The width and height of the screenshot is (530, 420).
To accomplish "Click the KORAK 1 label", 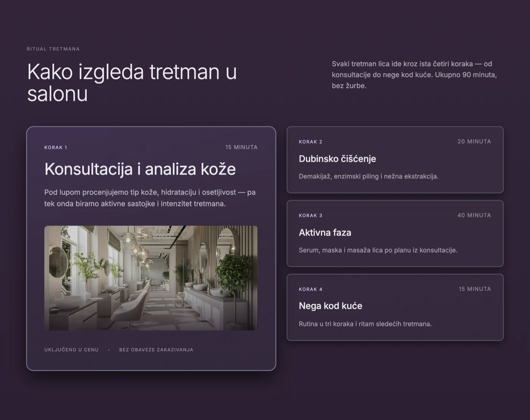I will pyautogui.click(x=56, y=147).
